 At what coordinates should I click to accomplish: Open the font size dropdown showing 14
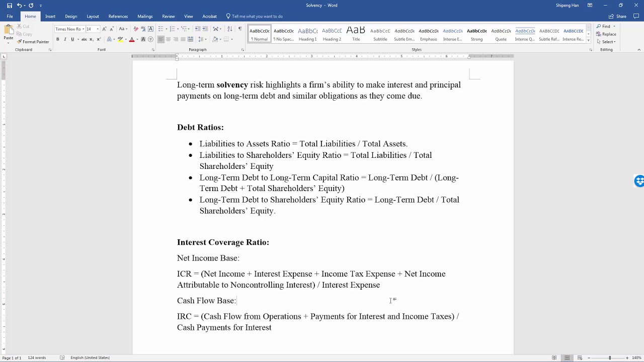[x=98, y=29]
